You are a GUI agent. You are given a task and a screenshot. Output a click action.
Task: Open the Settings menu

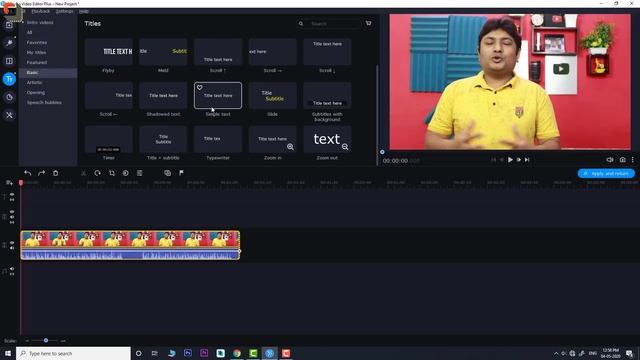(x=64, y=11)
